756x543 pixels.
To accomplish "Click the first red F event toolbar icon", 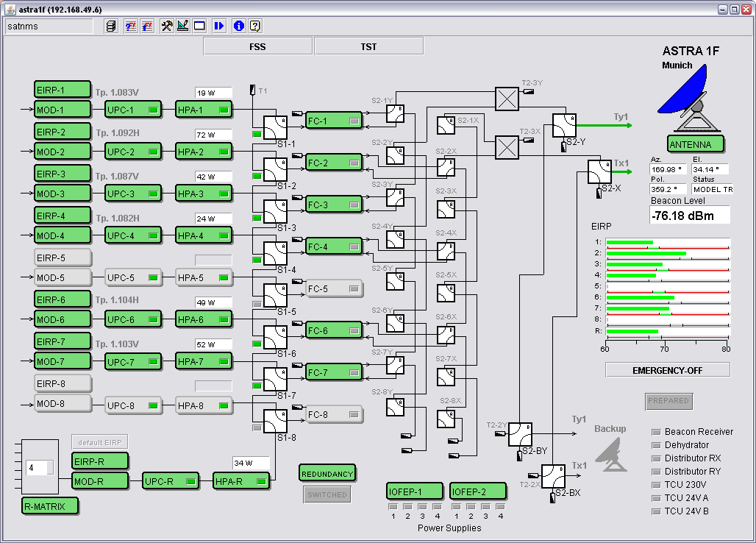I will coord(130,26).
